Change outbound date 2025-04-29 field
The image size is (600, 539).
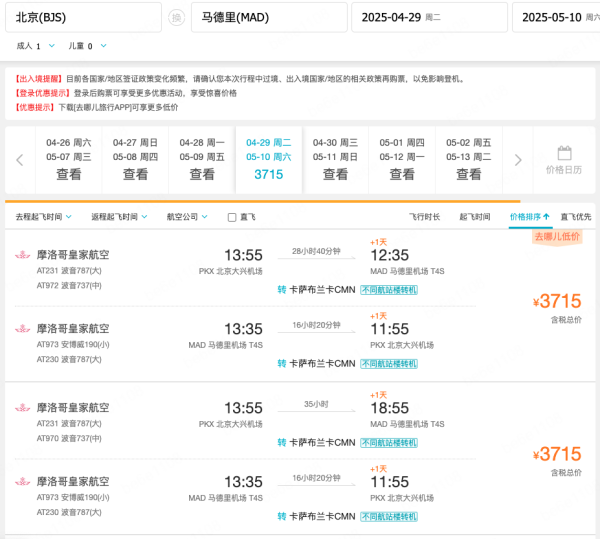429,18
